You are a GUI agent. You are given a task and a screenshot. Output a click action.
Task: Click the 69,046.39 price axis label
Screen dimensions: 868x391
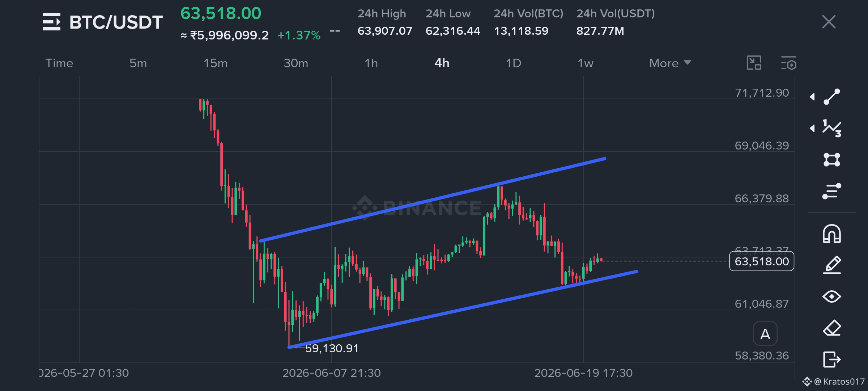pos(762,146)
